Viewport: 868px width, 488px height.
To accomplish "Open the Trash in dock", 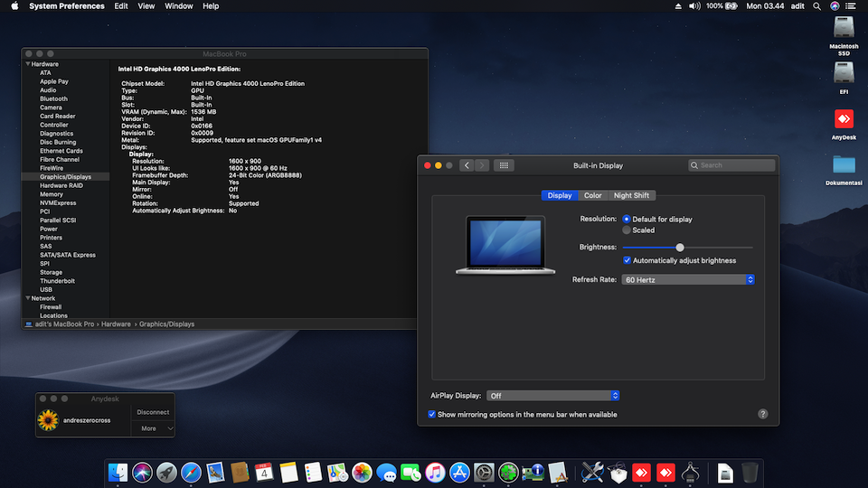I will click(750, 473).
